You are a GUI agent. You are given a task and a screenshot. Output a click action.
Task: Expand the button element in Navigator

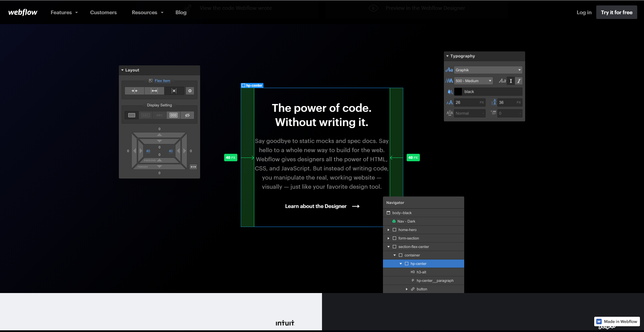(x=407, y=289)
